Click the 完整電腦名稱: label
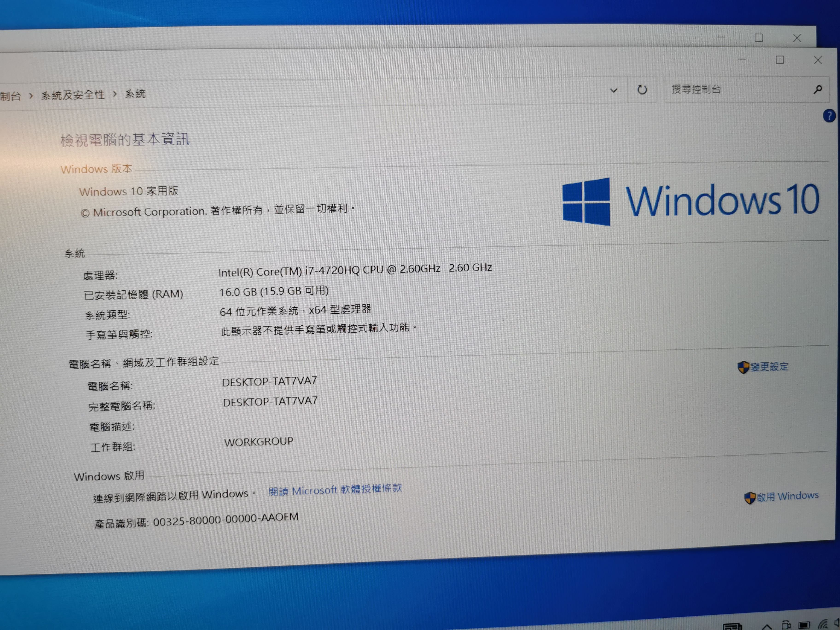 click(122, 406)
